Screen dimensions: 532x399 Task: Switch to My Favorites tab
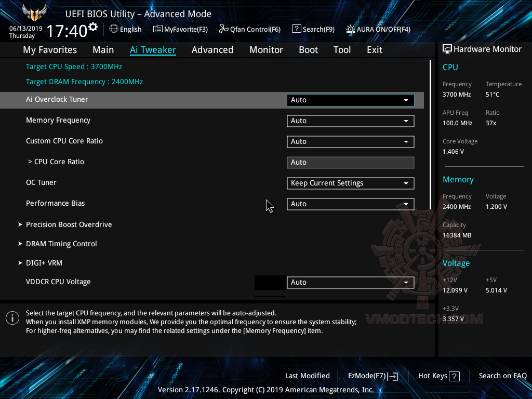pos(50,50)
